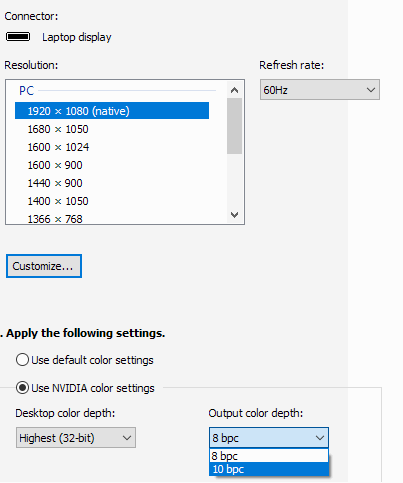Open the Customize resolution dialog

coord(44,266)
